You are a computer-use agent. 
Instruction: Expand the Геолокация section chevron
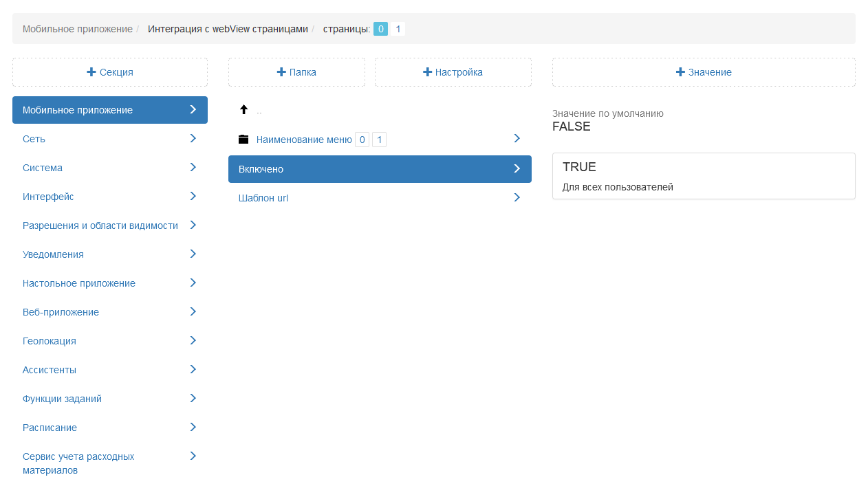coord(193,341)
